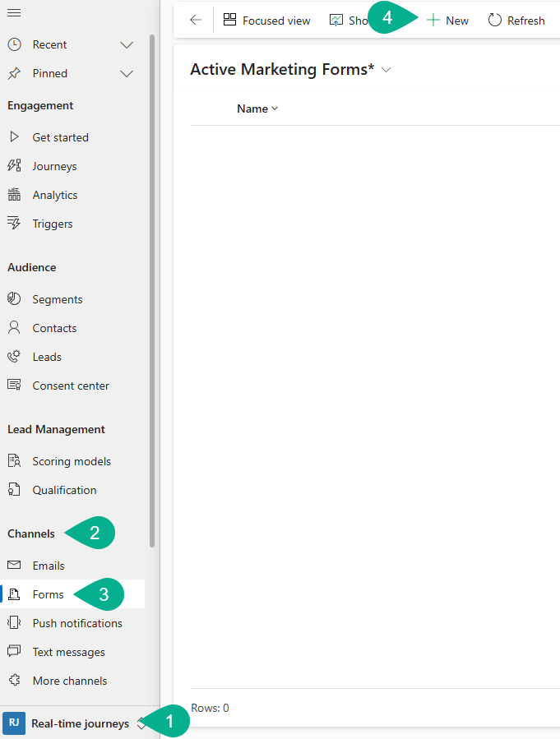Expand the Recent section chevron
This screenshot has width=560, height=739.
[x=127, y=44]
